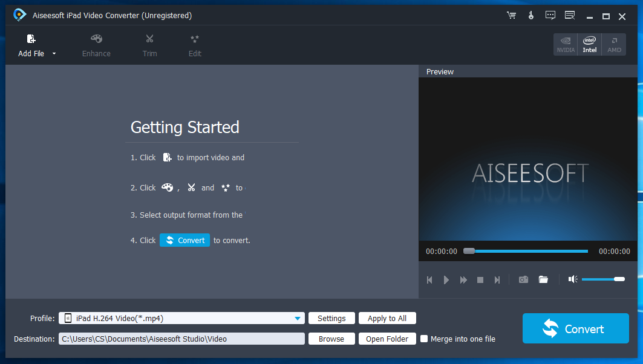643x364 pixels.
Task: Open the feedback chat icon
Action: coord(550,16)
